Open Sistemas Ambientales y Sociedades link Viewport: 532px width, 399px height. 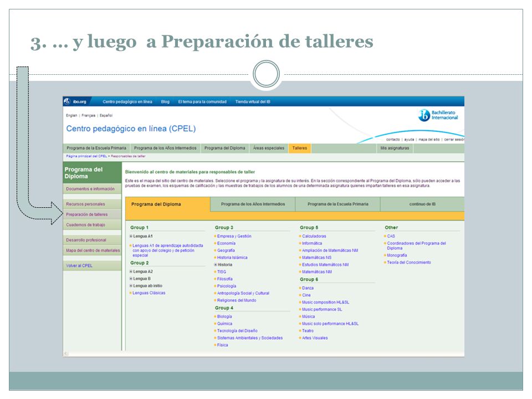250,338
